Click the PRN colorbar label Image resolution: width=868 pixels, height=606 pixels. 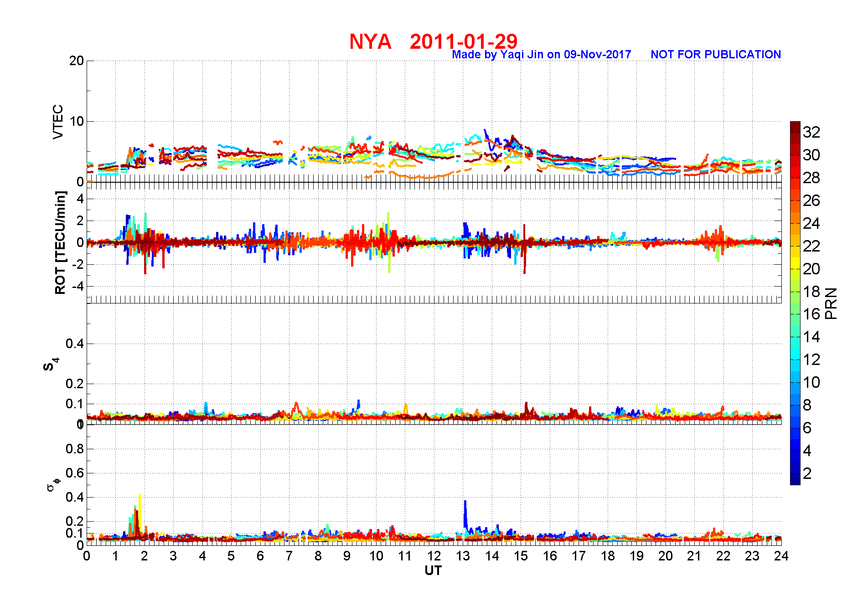click(x=832, y=303)
